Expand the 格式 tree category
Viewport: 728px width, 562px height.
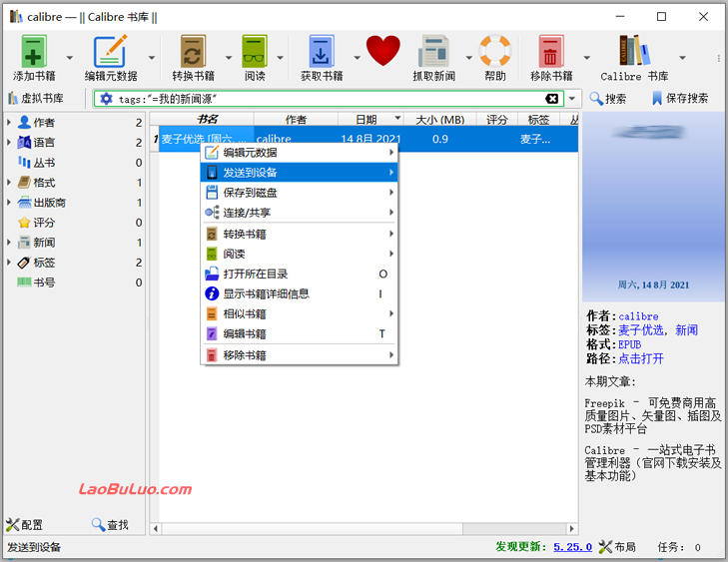(x=9, y=183)
